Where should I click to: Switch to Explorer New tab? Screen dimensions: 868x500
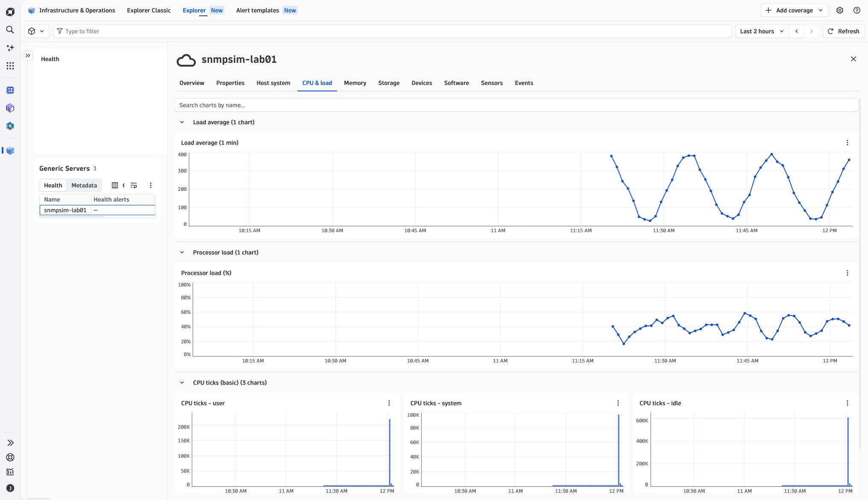click(x=203, y=10)
